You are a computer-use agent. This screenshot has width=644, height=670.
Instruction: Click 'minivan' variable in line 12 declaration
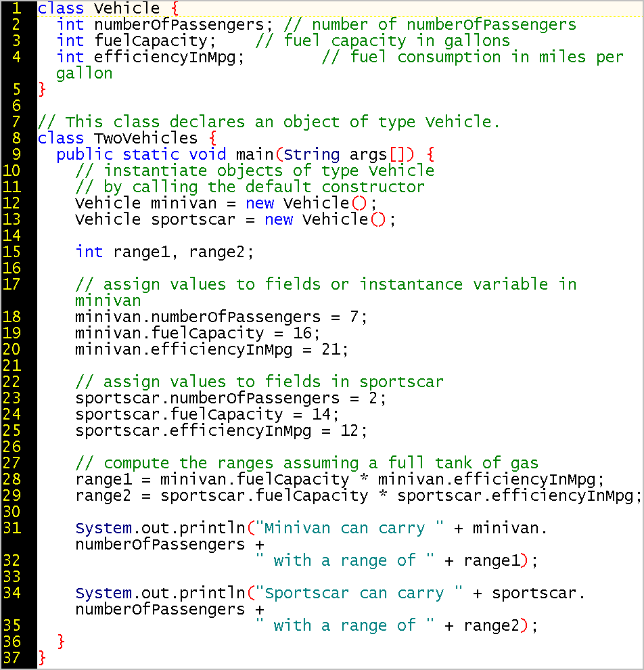click(x=183, y=203)
